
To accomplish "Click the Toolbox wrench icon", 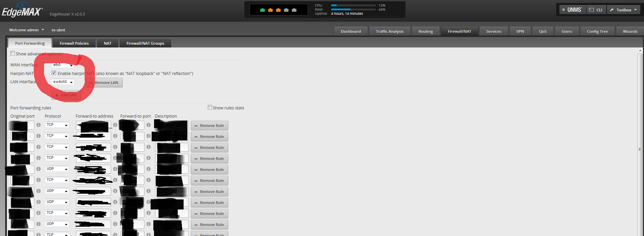I will (612, 10).
